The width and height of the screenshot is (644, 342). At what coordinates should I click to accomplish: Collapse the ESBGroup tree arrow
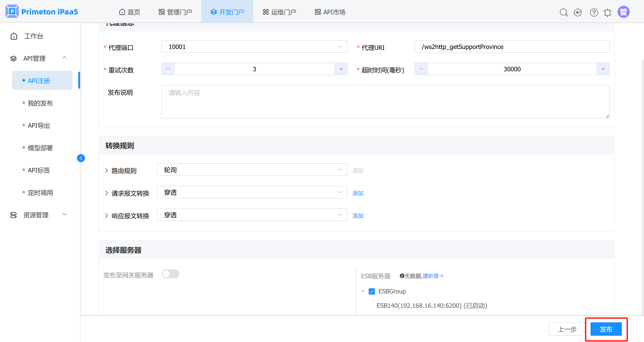363,291
